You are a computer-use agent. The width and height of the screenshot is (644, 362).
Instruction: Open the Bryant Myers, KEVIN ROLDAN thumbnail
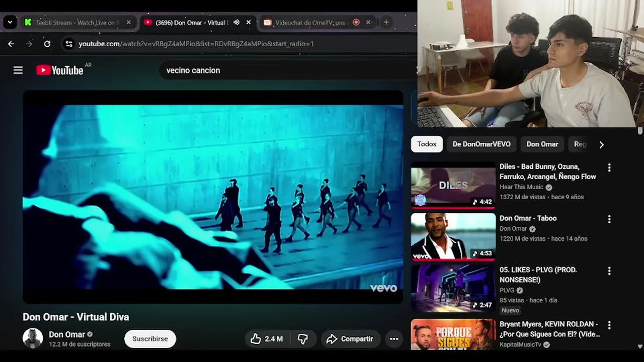pyautogui.click(x=453, y=334)
